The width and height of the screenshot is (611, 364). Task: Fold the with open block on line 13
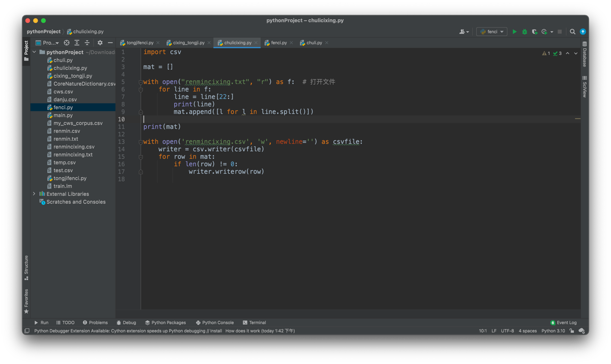tap(141, 142)
